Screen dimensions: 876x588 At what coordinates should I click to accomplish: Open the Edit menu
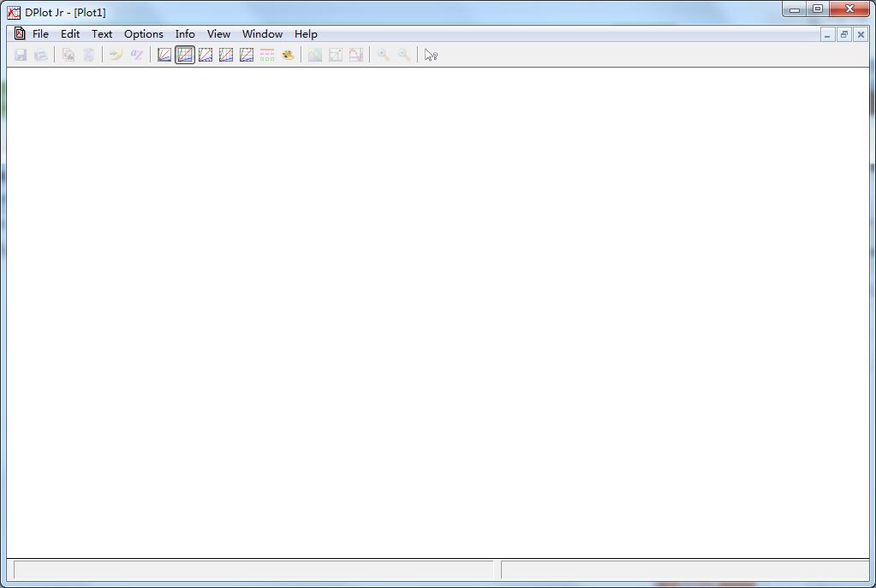(x=70, y=34)
